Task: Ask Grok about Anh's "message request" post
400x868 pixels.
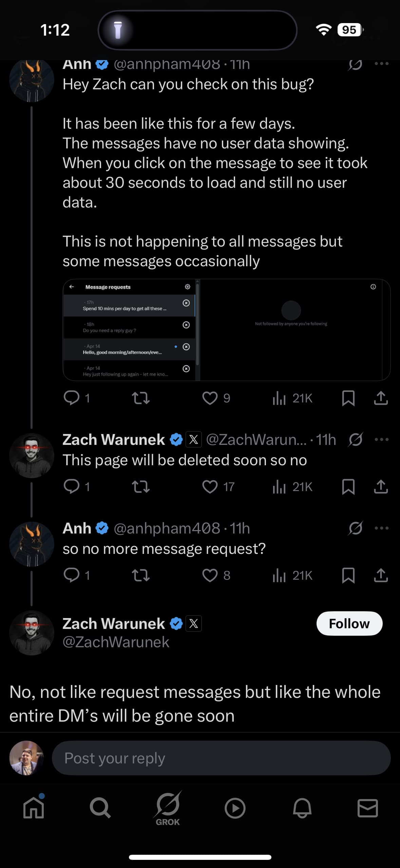Action: tap(355, 528)
